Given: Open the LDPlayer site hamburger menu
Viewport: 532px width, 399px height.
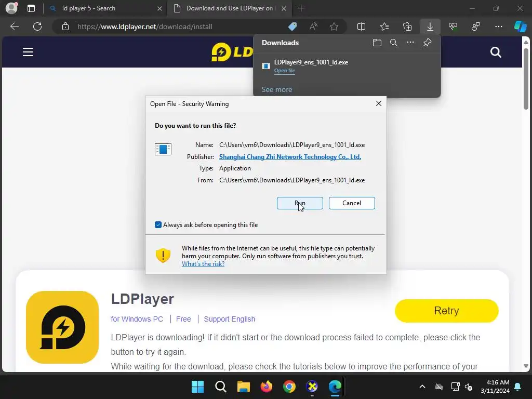Looking at the screenshot, I should [28, 52].
